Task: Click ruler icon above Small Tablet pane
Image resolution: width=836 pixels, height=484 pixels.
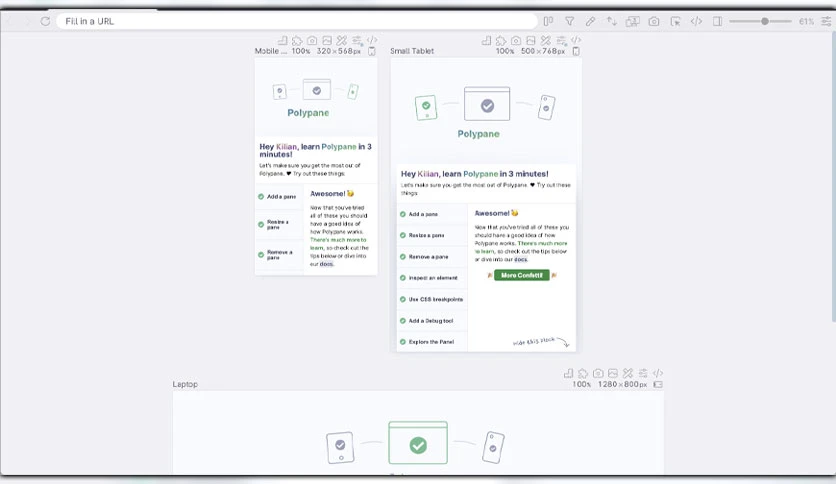Action: 486,40
